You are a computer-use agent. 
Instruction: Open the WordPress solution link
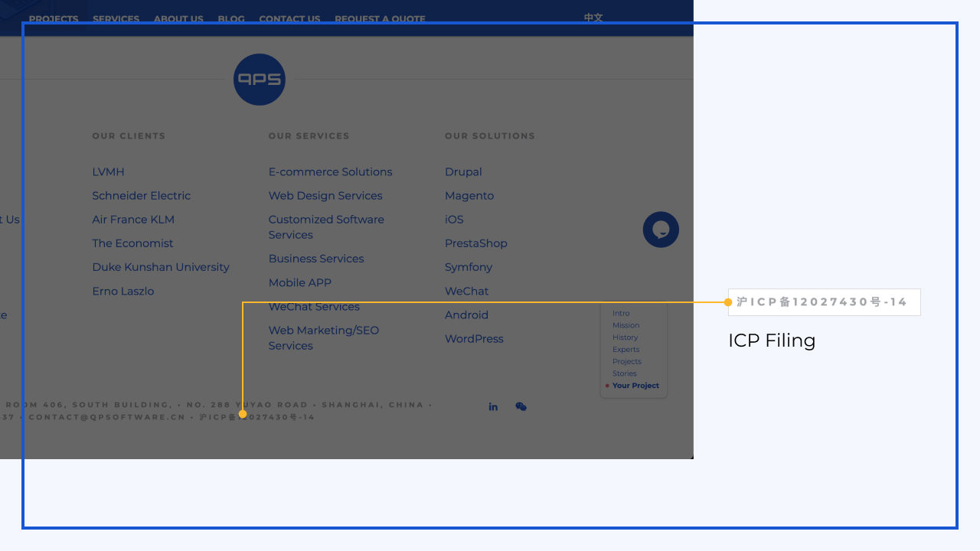pyautogui.click(x=474, y=339)
